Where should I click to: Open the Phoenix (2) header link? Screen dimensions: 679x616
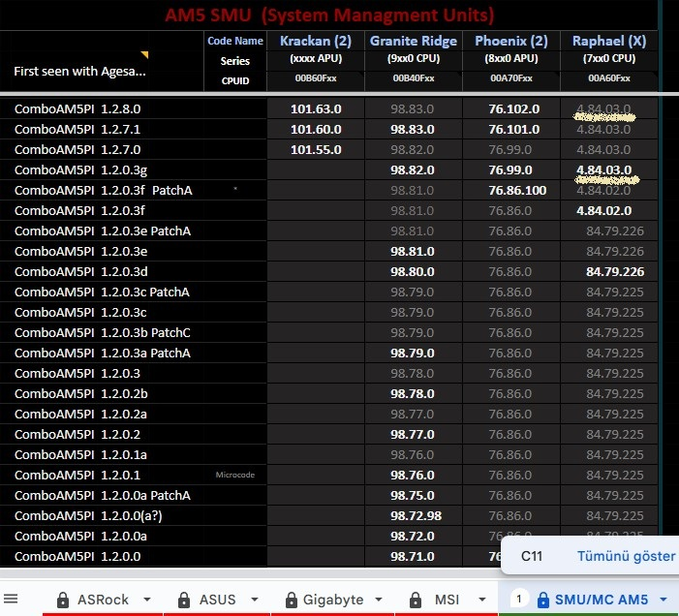tap(511, 41)
